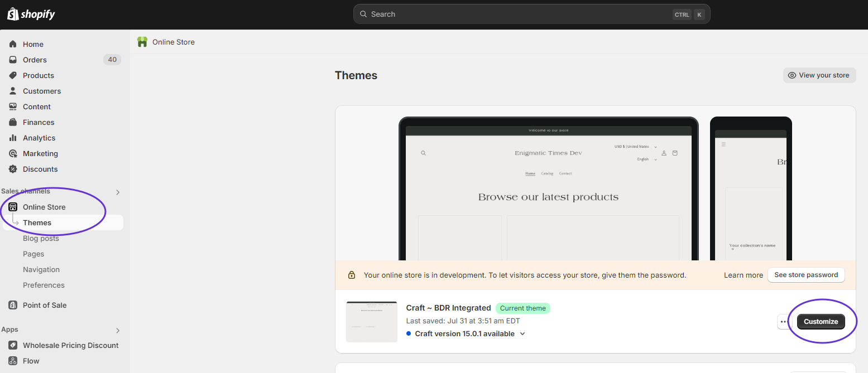Viewport: 868px width, 373px height.
Task: Open Marketing via the target icon
Action: pyautogui.click(x=13, y=153)
